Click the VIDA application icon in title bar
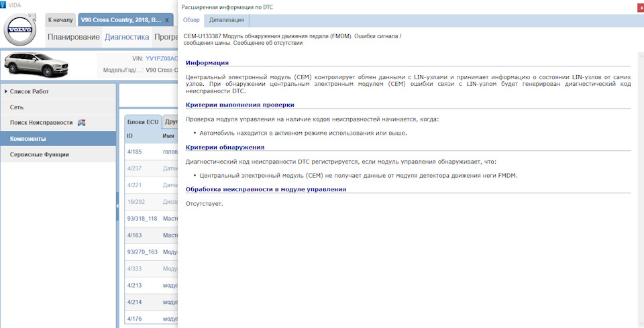 3,4
